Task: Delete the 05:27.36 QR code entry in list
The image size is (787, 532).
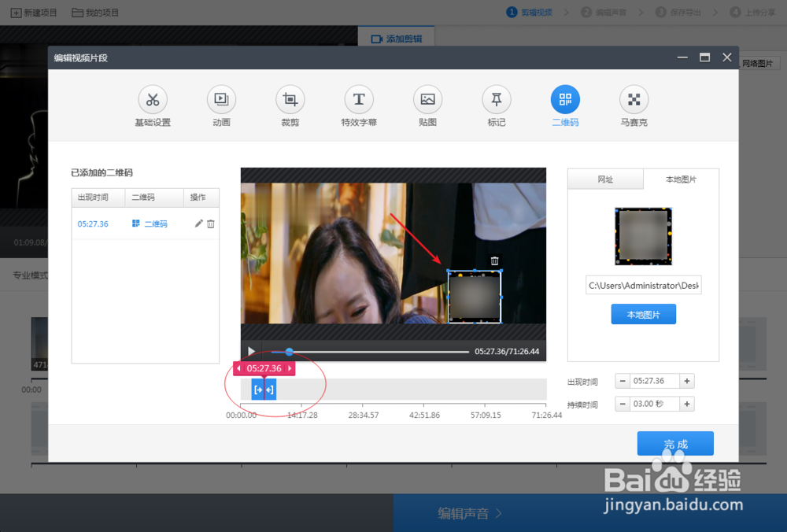Action: click(x=211, y=224)
